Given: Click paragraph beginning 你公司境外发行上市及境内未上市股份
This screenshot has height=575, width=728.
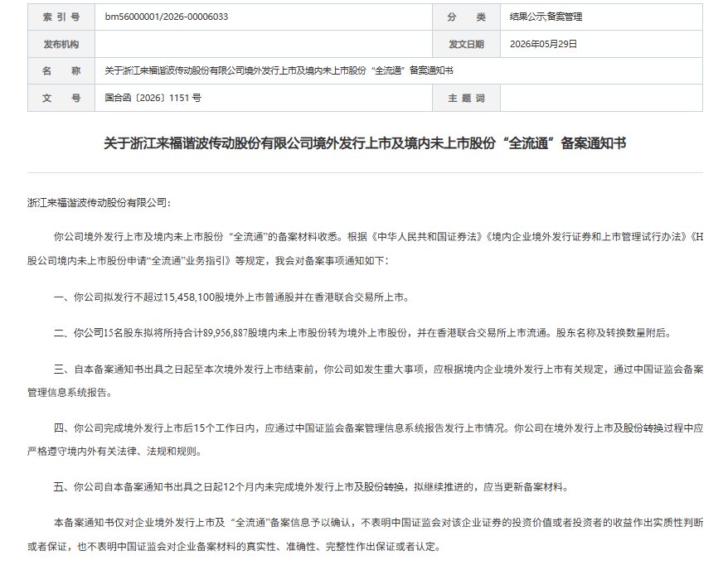Looking at the screenshot, I should tap(365, 249).
